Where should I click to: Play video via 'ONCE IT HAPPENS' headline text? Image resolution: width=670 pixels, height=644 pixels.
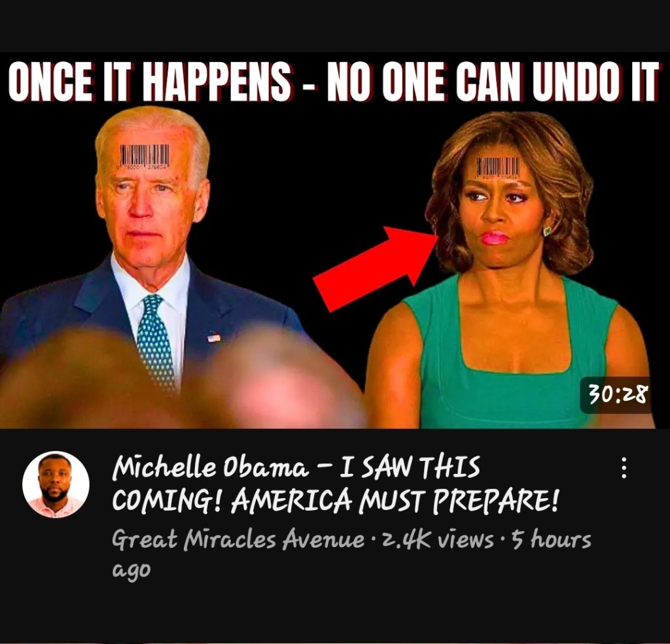[150, 82]
